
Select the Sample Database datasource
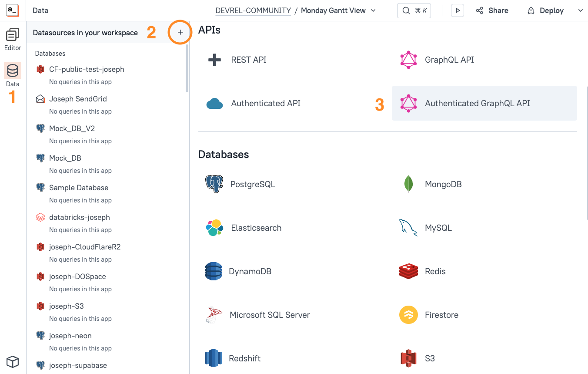tap(79, 187)
